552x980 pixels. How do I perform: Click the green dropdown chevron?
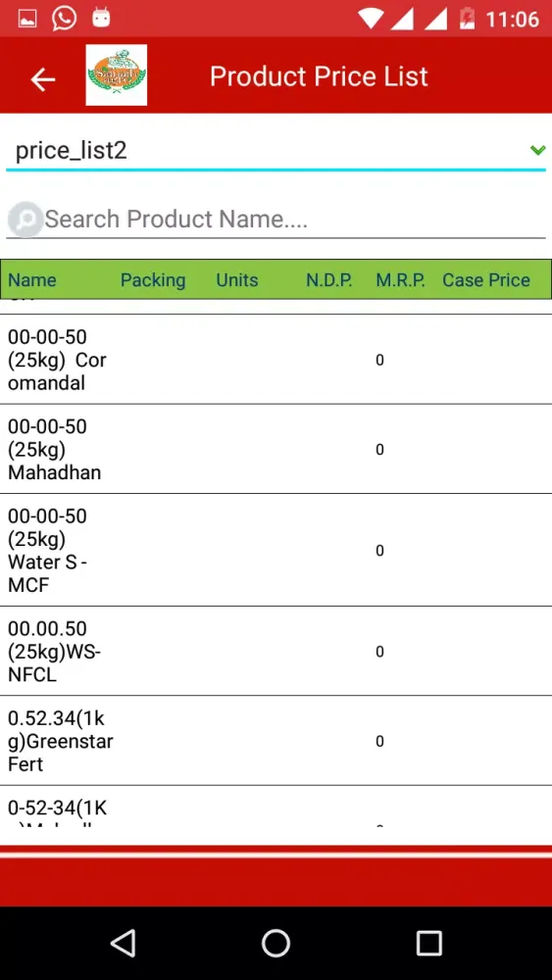(x=537, y=150)
